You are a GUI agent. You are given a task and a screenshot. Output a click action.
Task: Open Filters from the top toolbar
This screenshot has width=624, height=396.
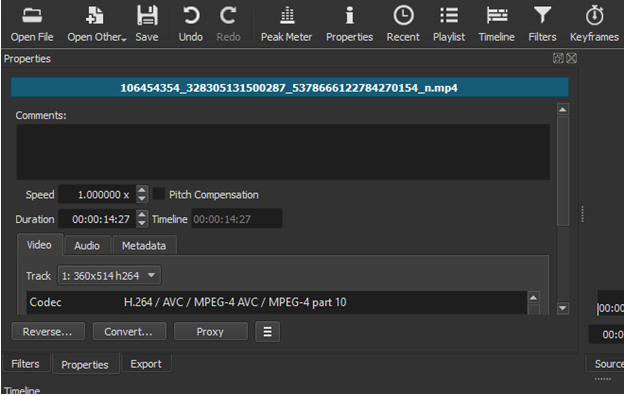[x=542, y=24]
